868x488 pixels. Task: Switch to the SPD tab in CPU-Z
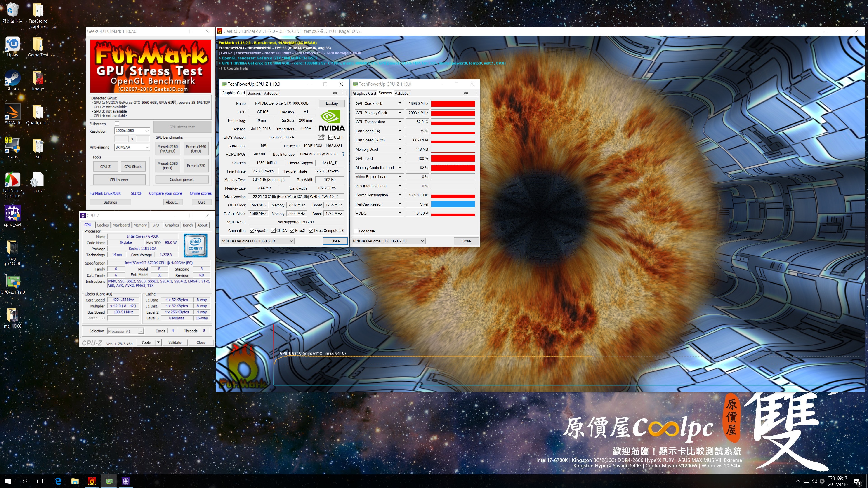[156, 225]
